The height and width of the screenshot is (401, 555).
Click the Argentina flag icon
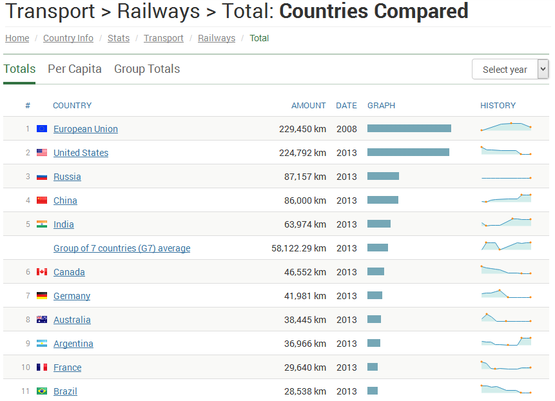(x=42, y=343)
